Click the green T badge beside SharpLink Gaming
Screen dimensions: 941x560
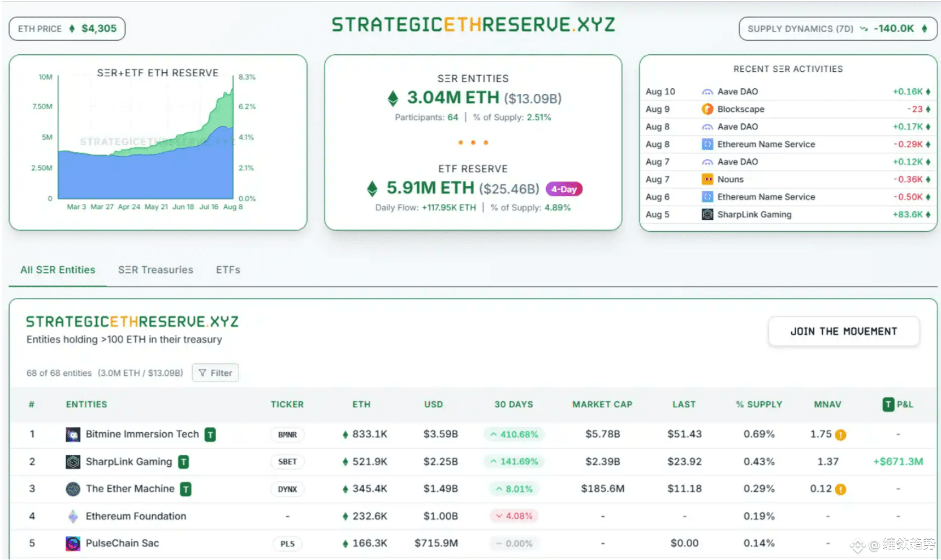point(183,462)
